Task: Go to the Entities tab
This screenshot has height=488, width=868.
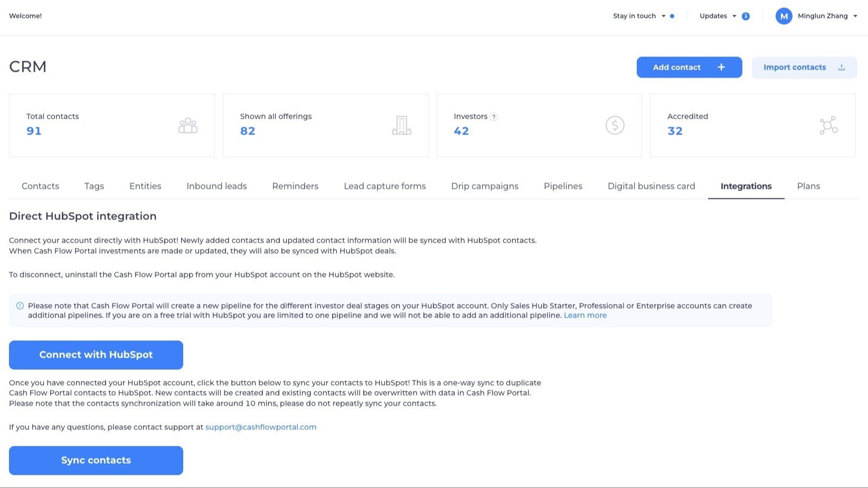Action: coord(145,186)
